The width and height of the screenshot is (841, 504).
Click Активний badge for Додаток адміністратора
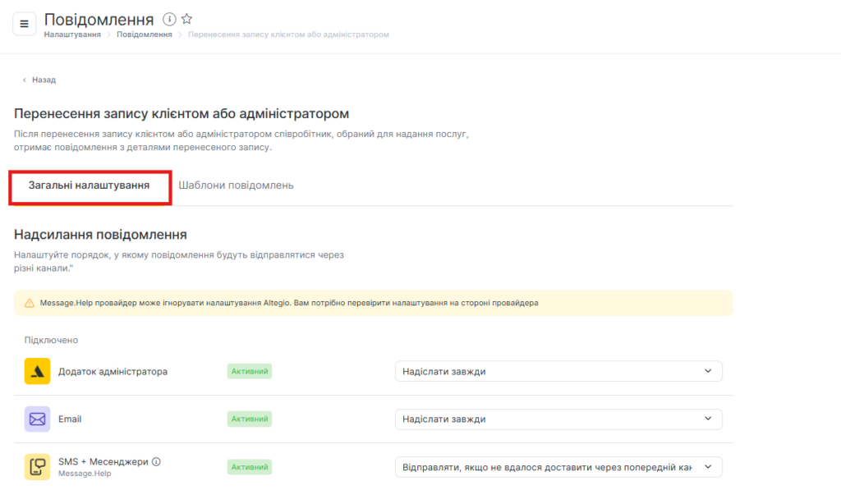249,372
